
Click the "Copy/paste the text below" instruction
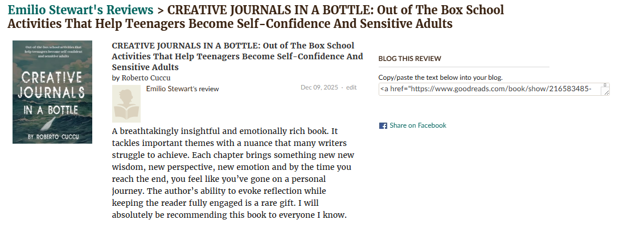tap(440, 77)
